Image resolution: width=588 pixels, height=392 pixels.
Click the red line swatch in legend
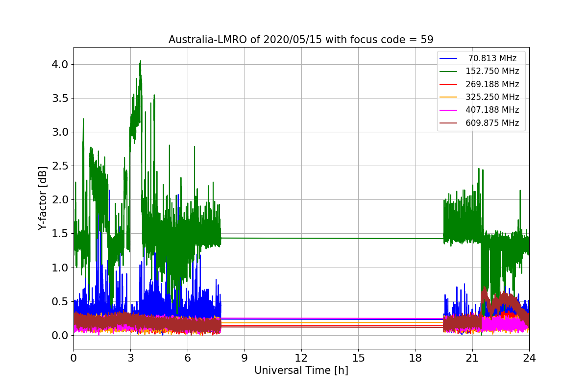pyautogui.click(x=449, y=84)
